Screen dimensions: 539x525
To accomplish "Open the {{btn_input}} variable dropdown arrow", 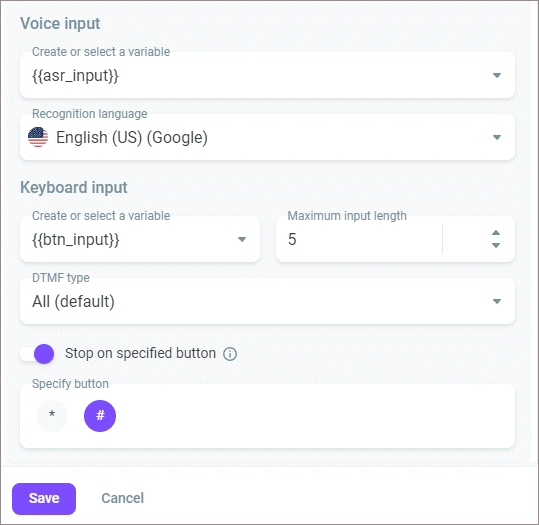I will coord(242,239).
